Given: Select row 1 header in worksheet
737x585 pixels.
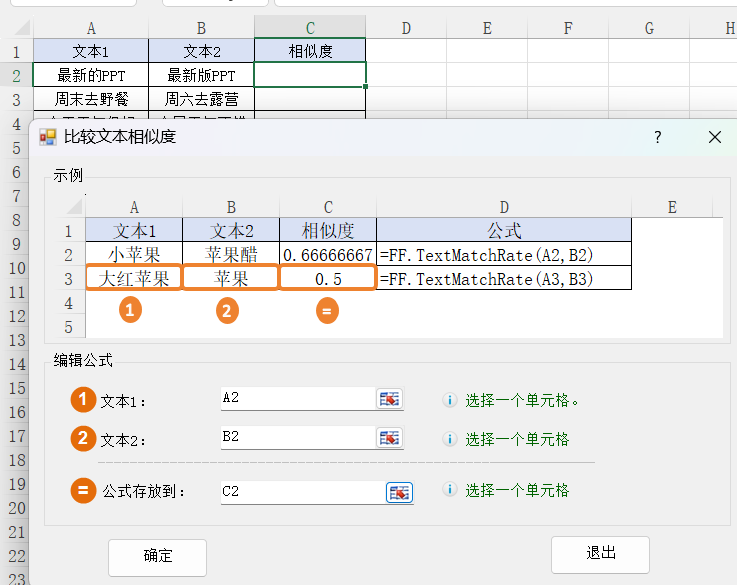Looking at the screenshot, I should coord(16,52).
